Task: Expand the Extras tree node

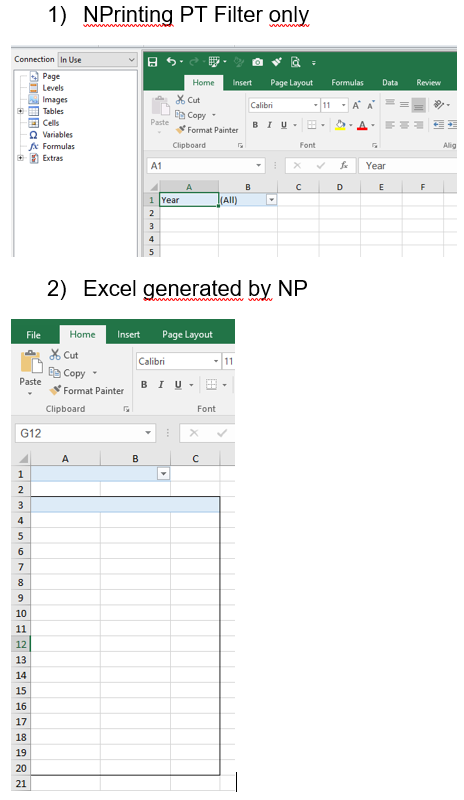Action: coord(21,158)
